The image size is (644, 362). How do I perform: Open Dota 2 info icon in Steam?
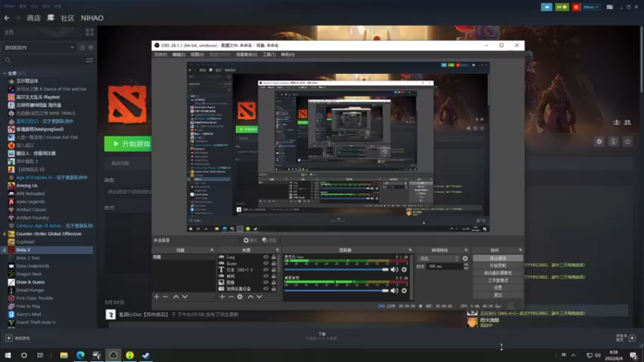(x=613, y=142)
